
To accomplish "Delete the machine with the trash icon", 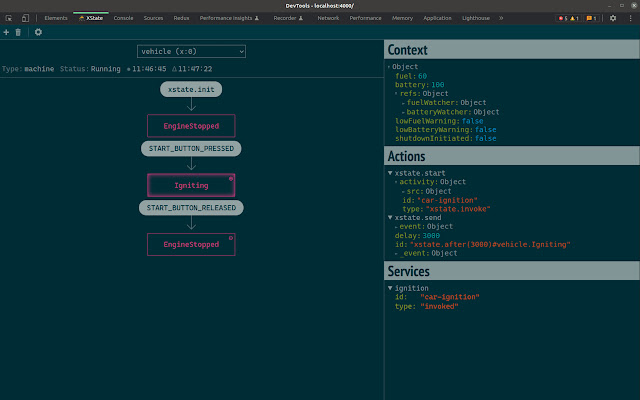I will 18,32.
